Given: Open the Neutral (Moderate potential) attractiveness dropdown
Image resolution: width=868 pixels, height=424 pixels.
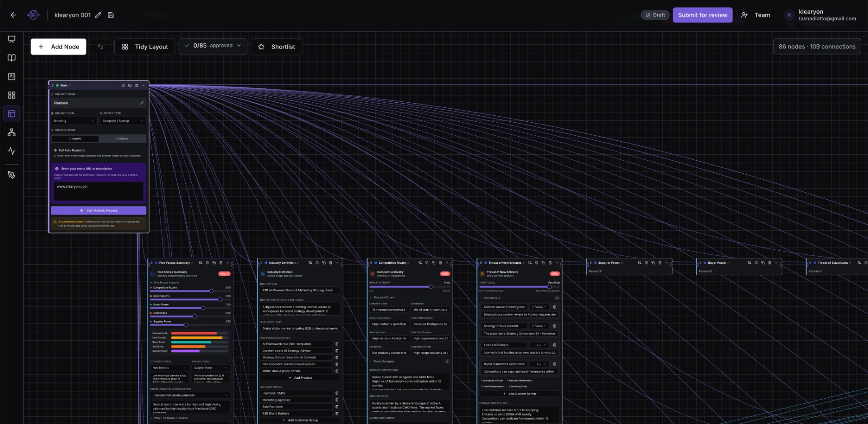Looking at the screenshot, I should tap(190, 395).
